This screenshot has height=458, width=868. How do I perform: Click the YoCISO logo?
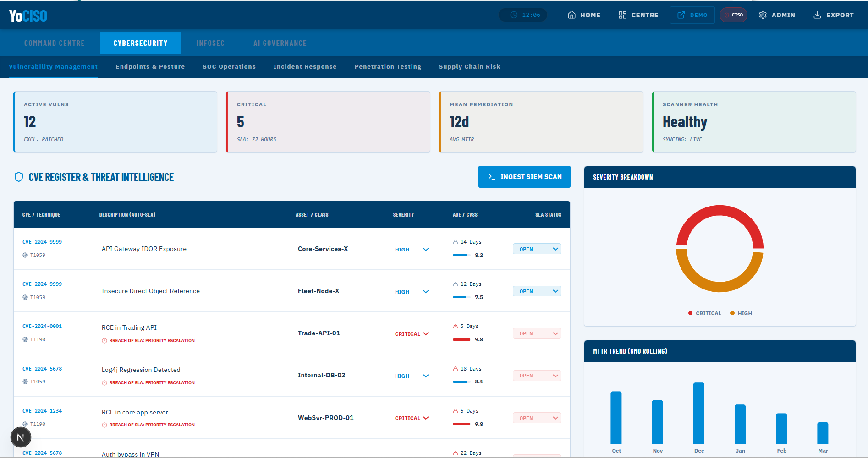[28, 16]
